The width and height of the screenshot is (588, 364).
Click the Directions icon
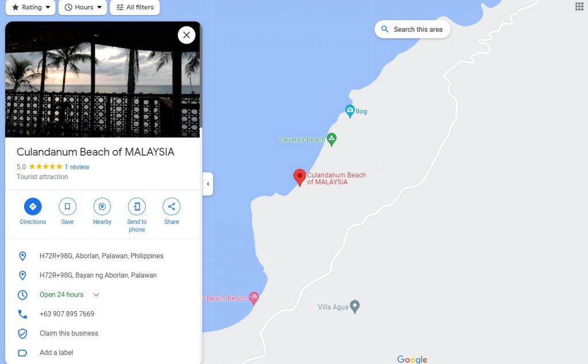tap(33, 207)
